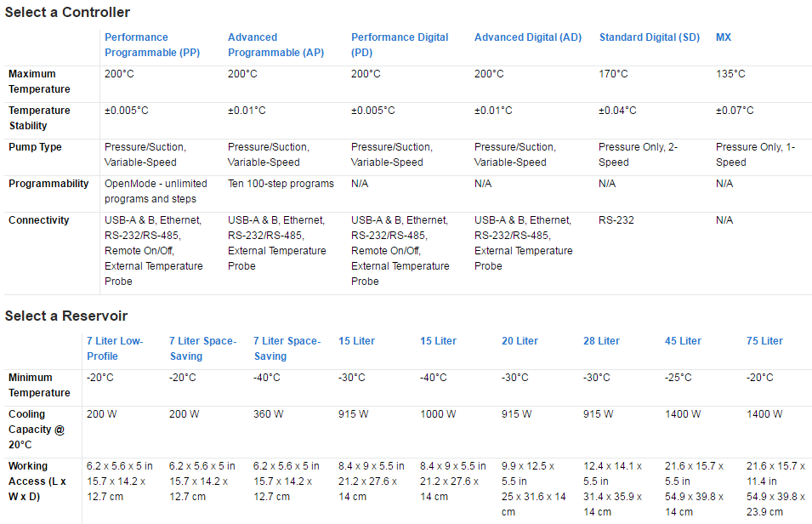Click the 28 Liter reservoir link
The image size is (812, 524).
coord(601,341)
